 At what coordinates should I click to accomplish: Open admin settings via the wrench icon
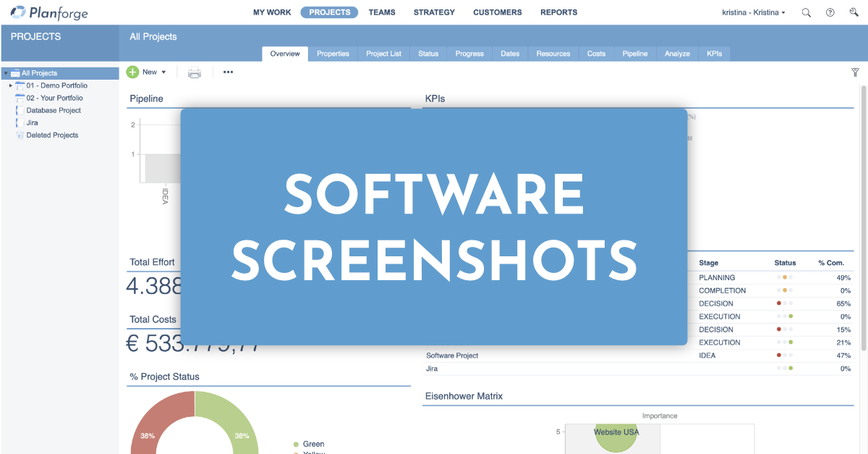point(854,12)
